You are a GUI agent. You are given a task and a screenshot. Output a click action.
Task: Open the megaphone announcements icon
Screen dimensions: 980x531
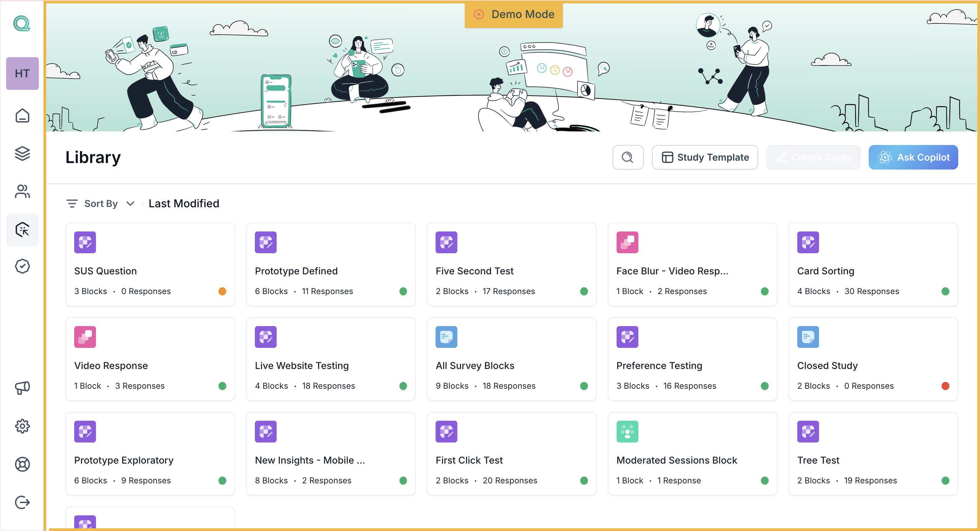(x=22, y=388)
